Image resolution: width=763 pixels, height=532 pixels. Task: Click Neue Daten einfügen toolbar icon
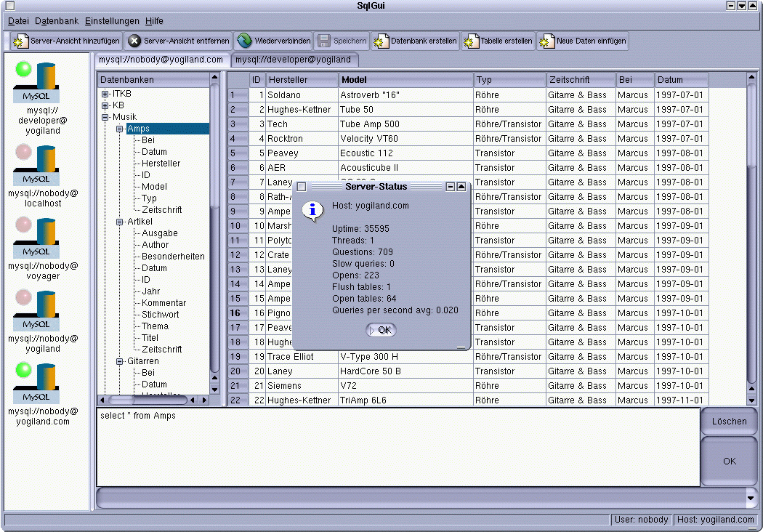[x=546, y=41]
